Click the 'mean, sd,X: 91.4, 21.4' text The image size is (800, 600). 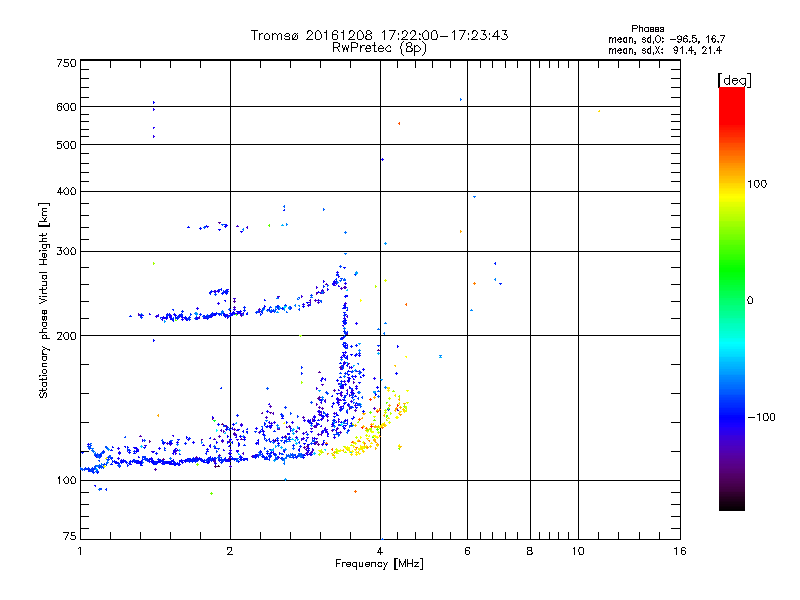click(665, 50)
